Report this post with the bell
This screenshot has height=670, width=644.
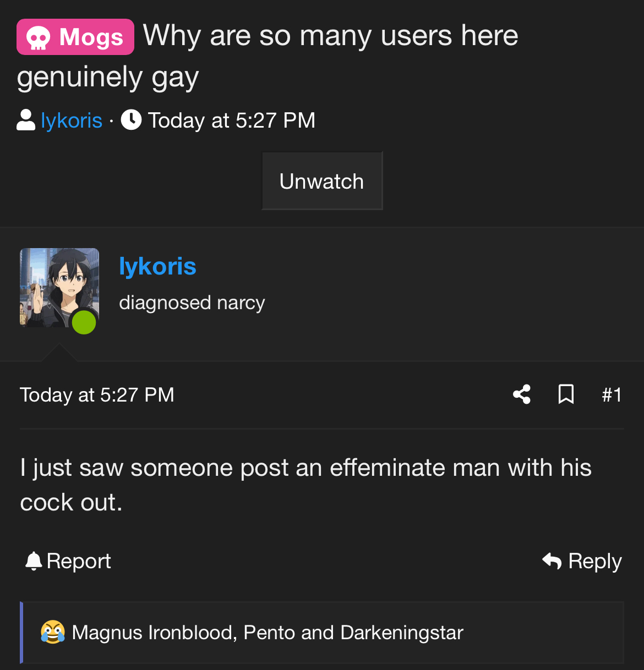68,561
